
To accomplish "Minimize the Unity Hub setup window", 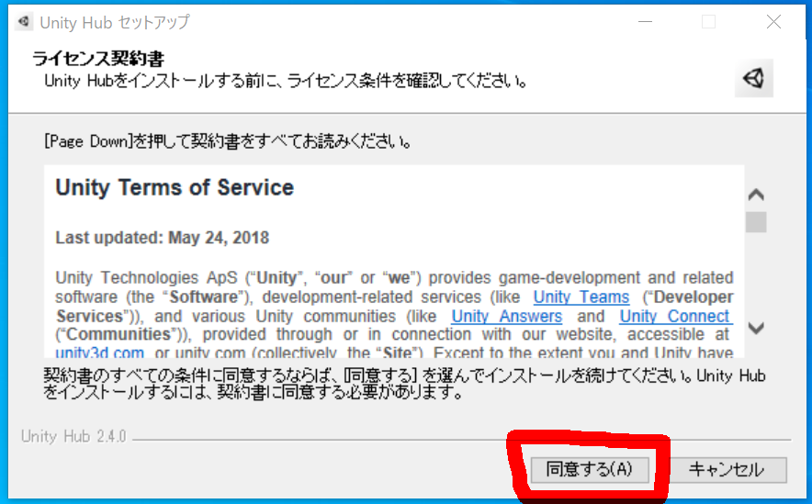I will [645, 22].
